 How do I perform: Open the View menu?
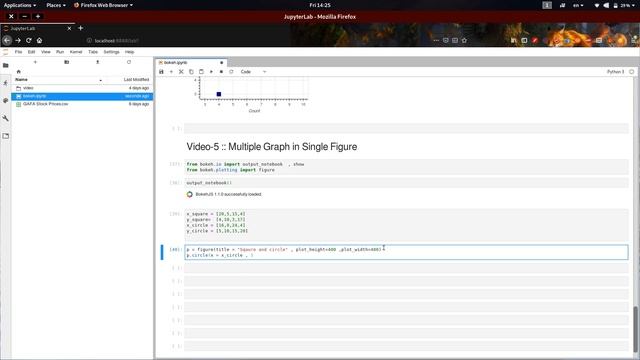(46, 52)
